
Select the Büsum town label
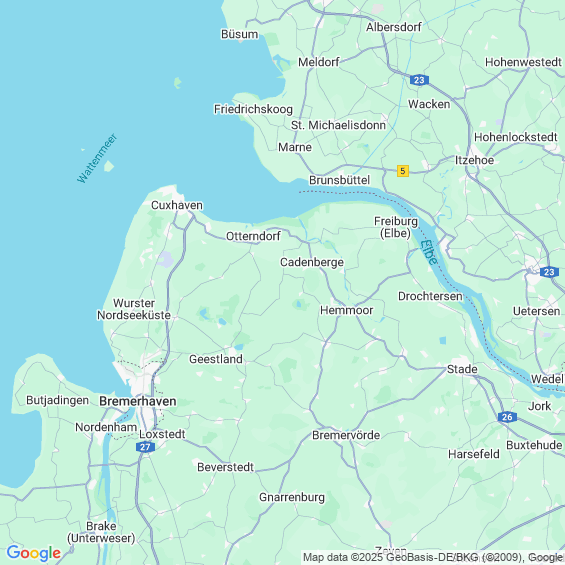point(240,34)
